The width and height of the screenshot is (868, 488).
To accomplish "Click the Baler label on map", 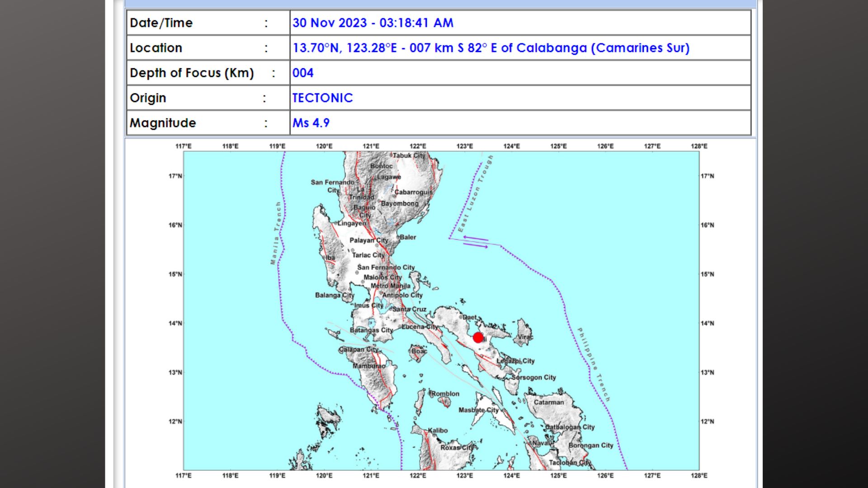I will click(408, 237).
